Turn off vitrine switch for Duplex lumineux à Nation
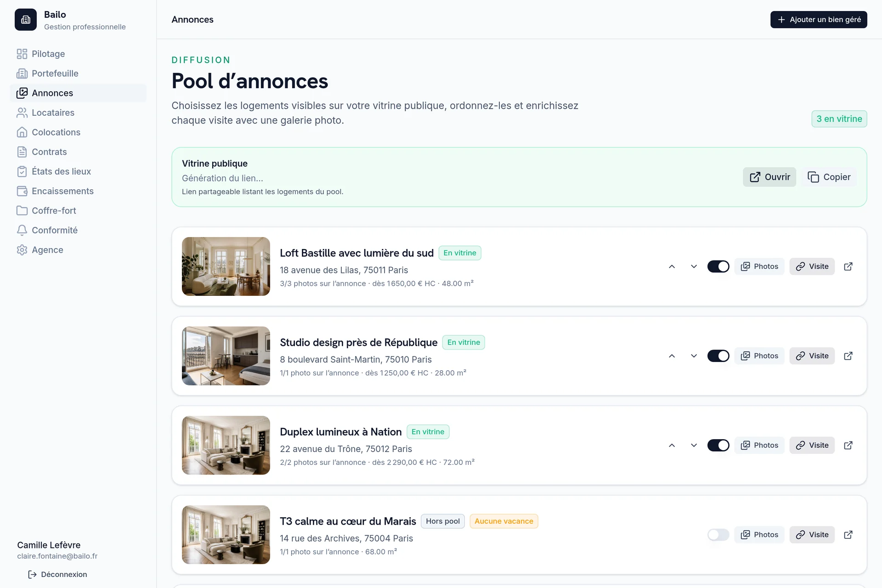The height and width of the screenshot is (588, 882). coord(718,445)
